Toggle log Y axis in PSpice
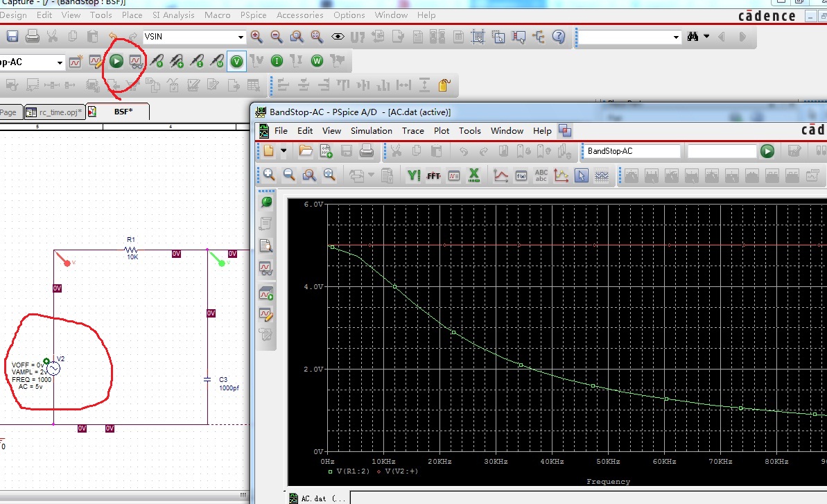The height and width of the screenshot is (504, 827). 413,175
